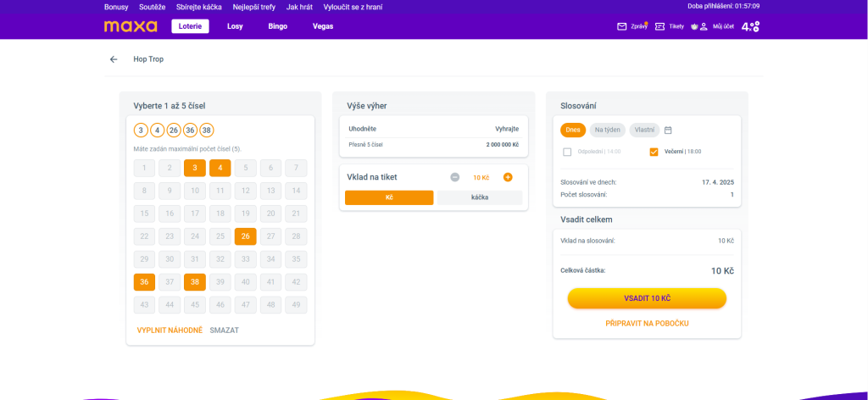Click the selected number circle 4
The height and width of the screenshot is (400, 868).
point(157,131)
